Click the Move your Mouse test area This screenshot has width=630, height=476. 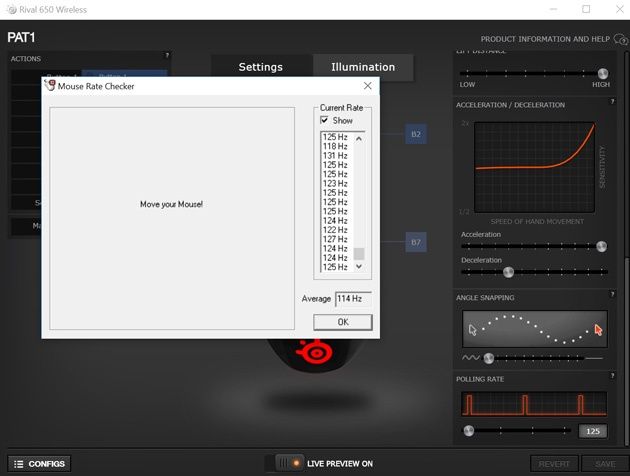pyautogui.click(x=172, y=218)
